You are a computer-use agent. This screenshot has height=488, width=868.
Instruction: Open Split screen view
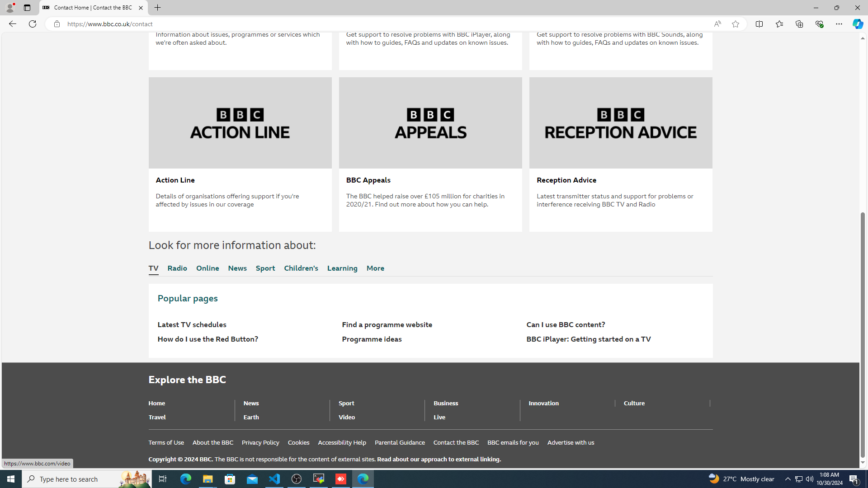[759, 24]
